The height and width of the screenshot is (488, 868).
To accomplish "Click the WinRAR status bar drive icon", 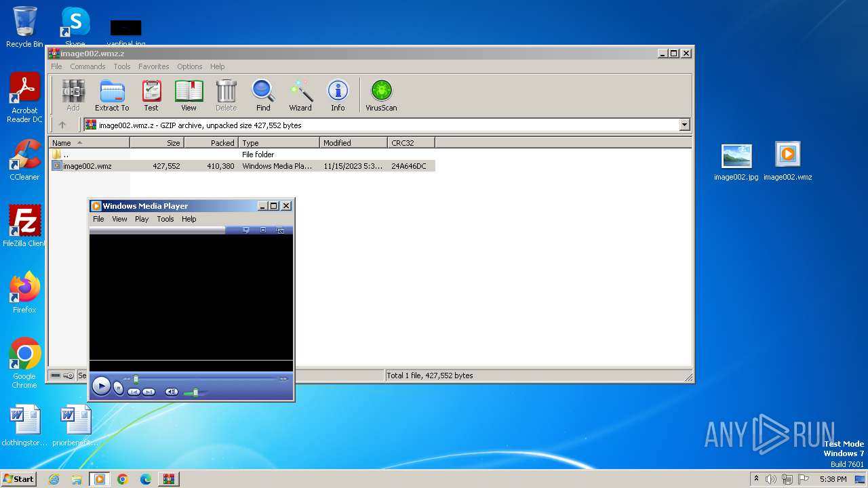I will click(56, 375).
